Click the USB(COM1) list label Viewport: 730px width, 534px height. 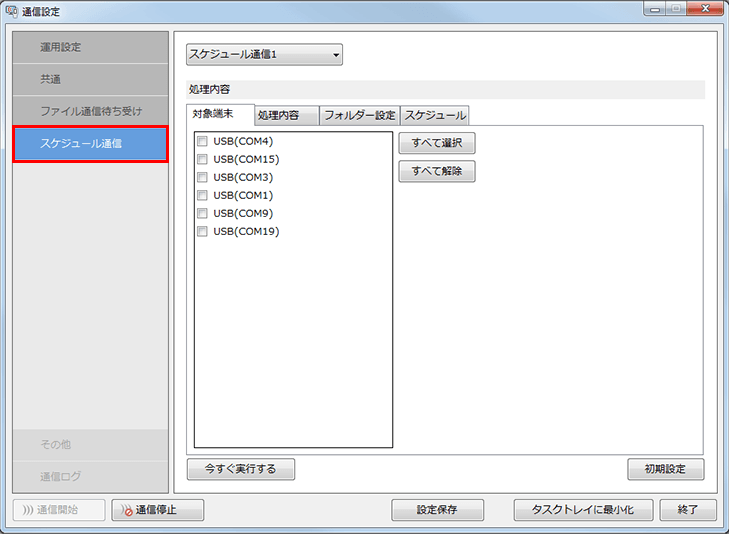point(243,196)
